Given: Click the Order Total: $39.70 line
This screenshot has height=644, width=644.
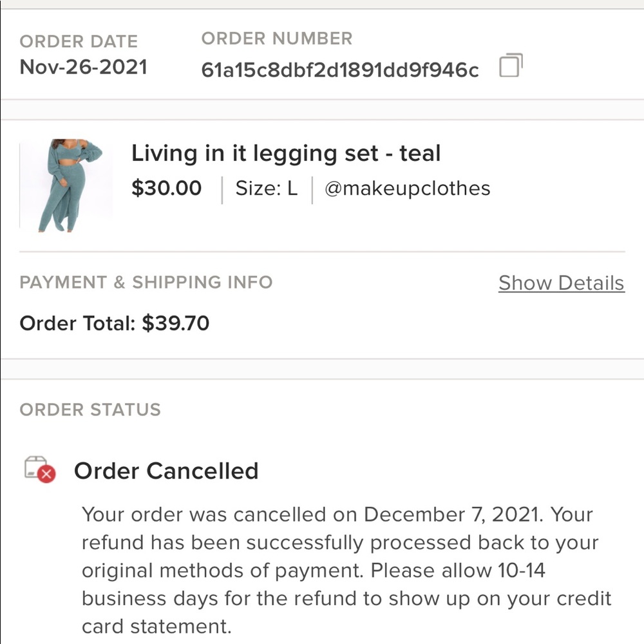Looking at the screenshot, I should [x=115, y=323].
